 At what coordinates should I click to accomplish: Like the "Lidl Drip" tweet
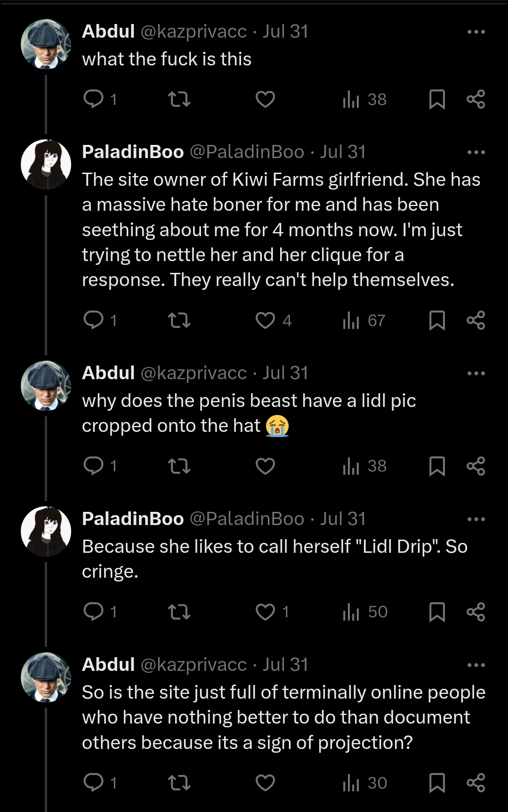pos(266,612)
